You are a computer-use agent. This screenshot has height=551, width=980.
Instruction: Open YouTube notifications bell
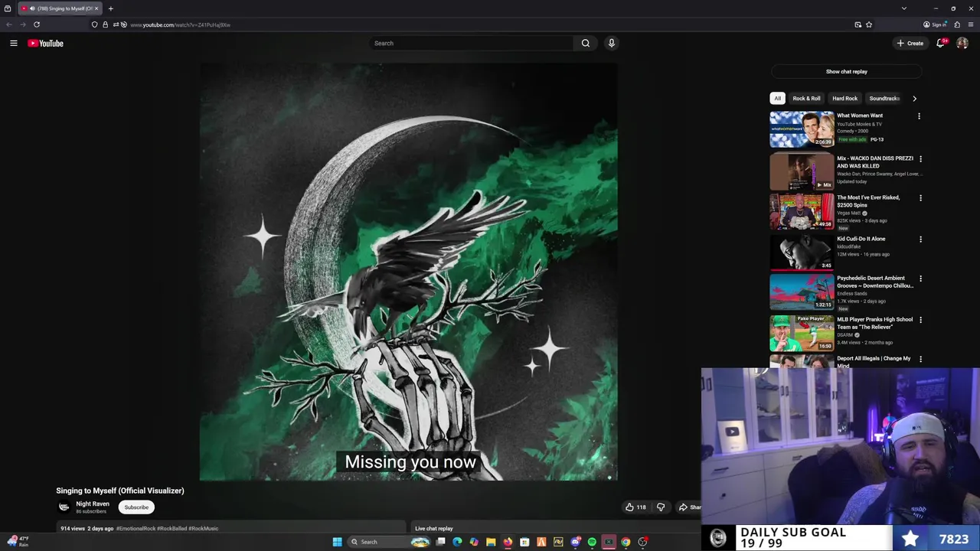pyautogui.click(x=940, y=43)
